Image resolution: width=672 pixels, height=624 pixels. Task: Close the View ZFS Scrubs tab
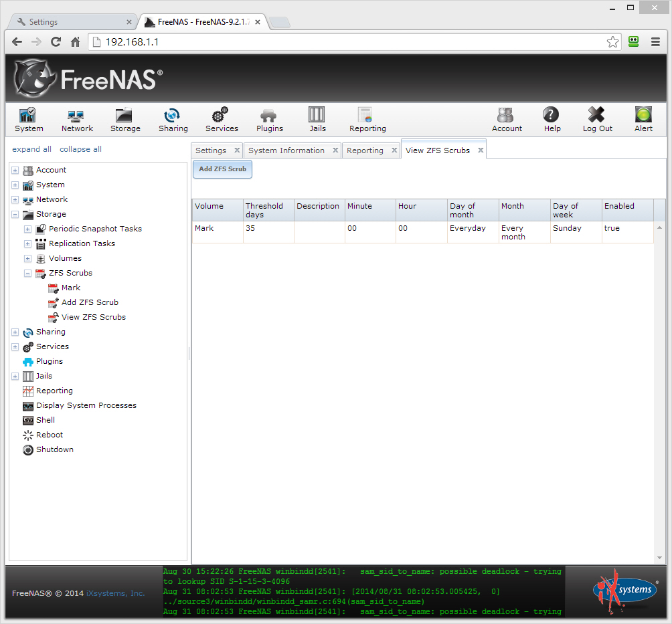[x=481, y=150]
